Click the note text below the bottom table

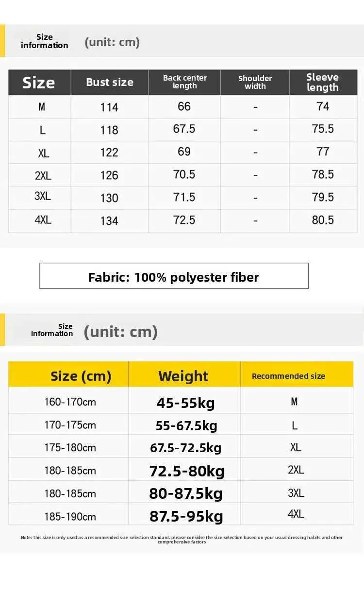coord(182,540)
